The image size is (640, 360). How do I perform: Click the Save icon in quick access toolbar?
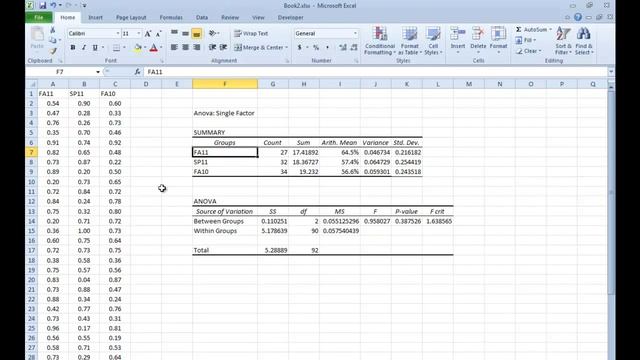[42, 6]
